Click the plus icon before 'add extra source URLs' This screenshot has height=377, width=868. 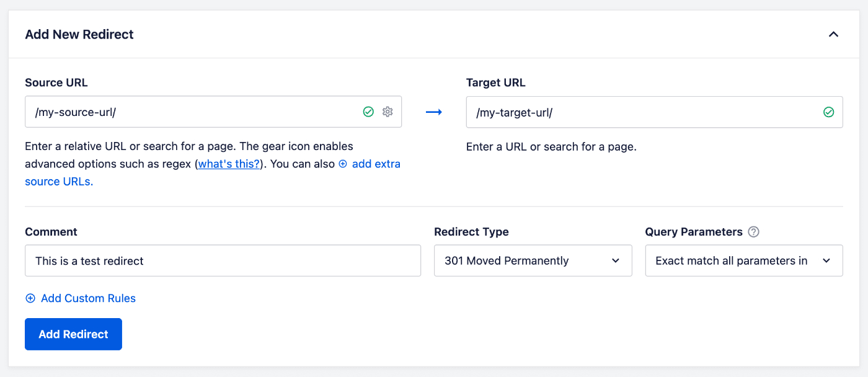pyautogui.click(x=342, y=164)
